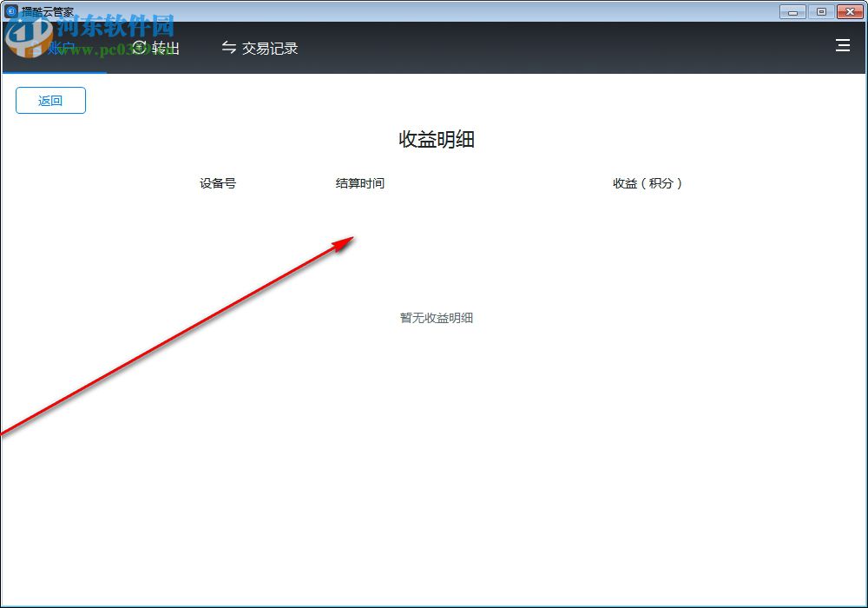
Task: Click the 收益明细 page title
Action: [x=435, y=140]
